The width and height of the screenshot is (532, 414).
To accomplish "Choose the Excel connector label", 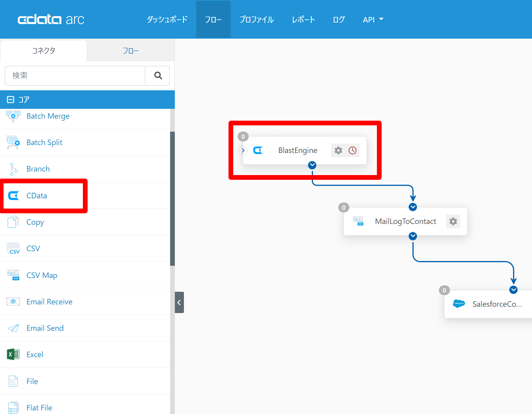I will (x=35, y=354).
